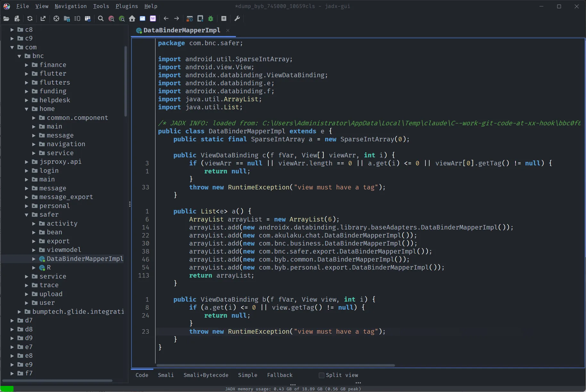Switch to the Smali tab
Image resolution: width=586 pixels, height=392 pixels.
click(166, 375)
